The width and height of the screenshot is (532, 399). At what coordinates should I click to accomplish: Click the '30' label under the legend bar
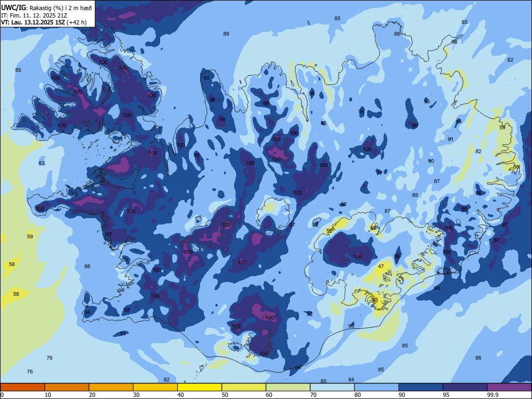[136, 395]
